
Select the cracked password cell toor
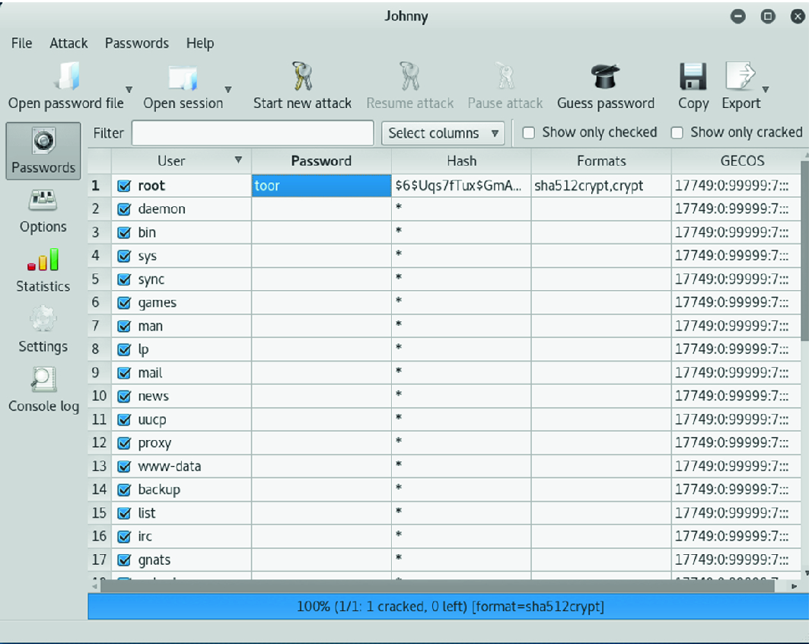pos(321,186)
